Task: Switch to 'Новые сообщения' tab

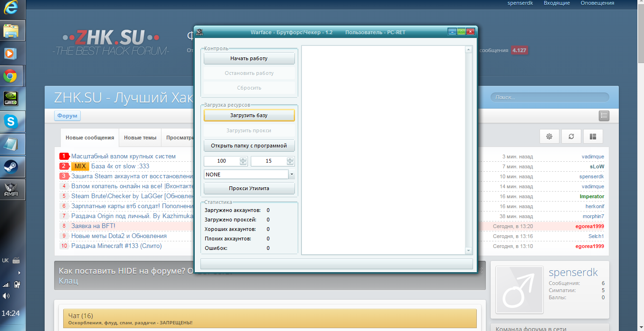Action: point(90,138)
